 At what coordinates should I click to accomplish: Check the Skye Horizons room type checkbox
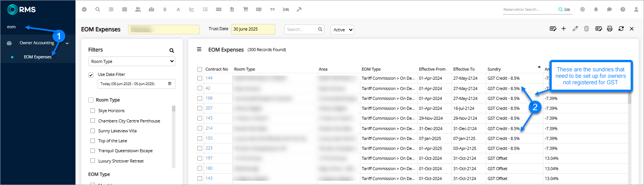[93, 111]
